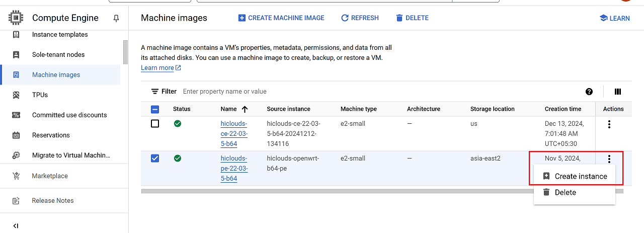The width and height of the screenshot is (644, 233).
Task: Click the TPUs sidebar icon
Action: pos(16,95)
